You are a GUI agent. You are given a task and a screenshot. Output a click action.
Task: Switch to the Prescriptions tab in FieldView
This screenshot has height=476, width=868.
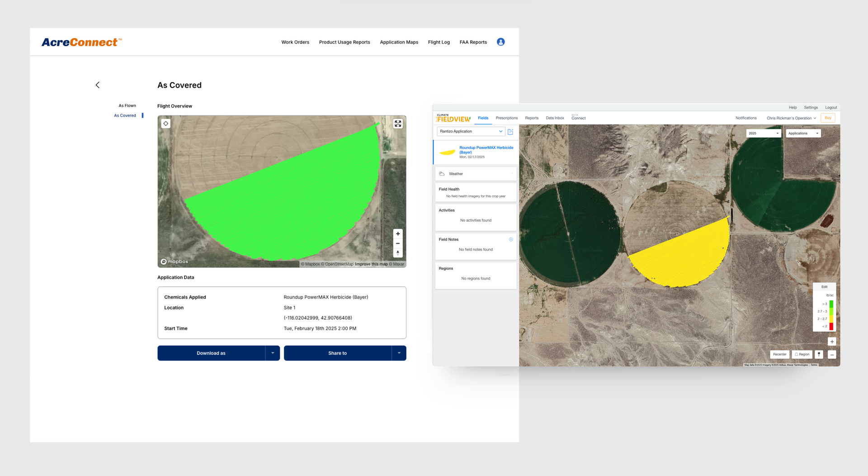(x=506, y=118)
